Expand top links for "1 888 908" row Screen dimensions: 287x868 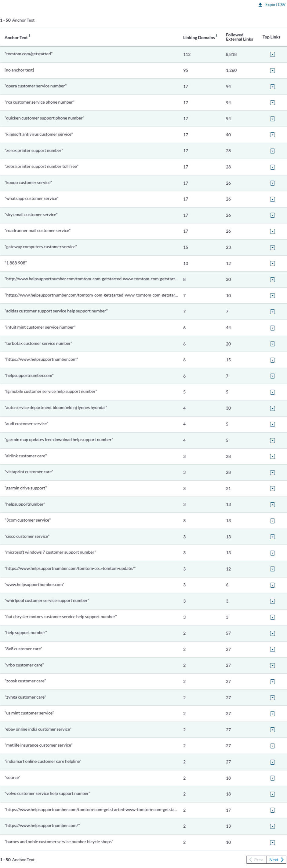coord(273,264)
